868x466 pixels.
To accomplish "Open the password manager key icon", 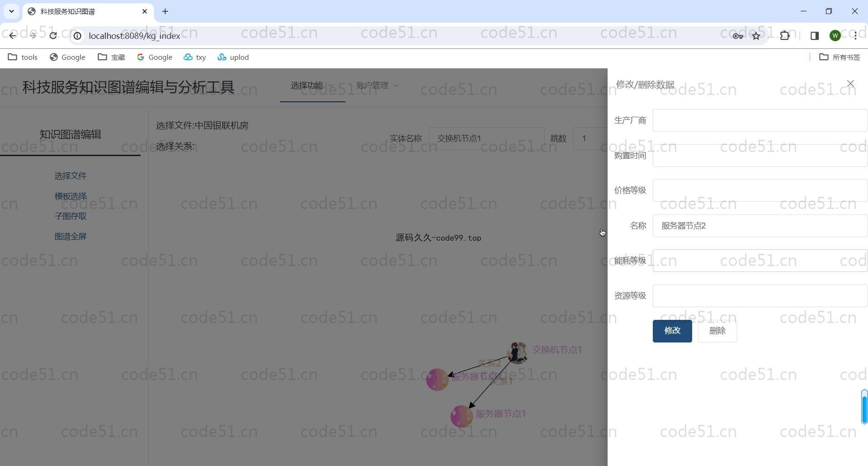I will (x=738, y=36).
